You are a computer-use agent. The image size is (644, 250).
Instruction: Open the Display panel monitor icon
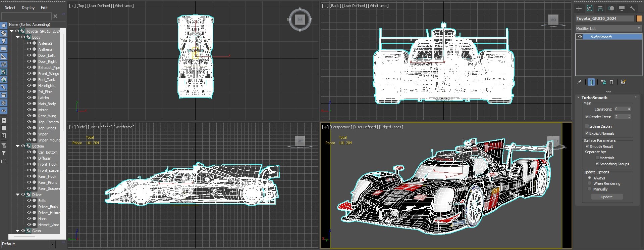pos(622,8)
